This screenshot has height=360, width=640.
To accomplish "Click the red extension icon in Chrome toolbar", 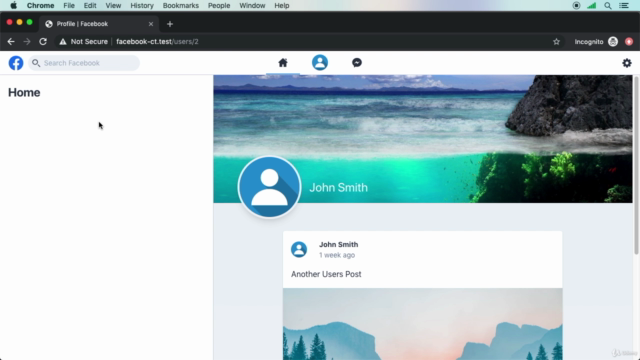I will click(x=629, y=42).
